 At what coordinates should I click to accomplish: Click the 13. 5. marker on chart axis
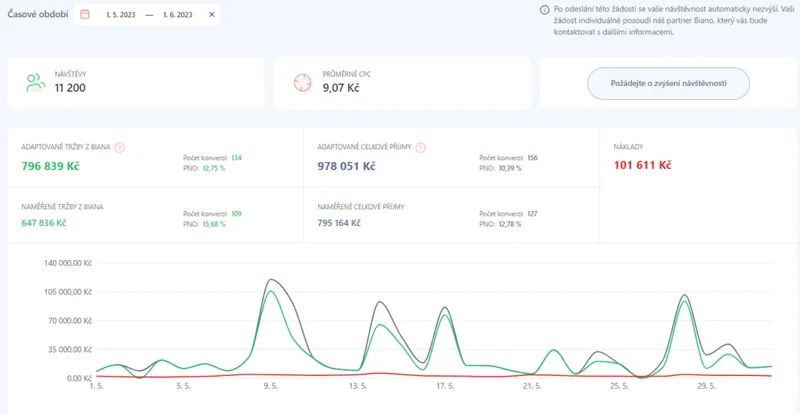click(x=358, y=386)
